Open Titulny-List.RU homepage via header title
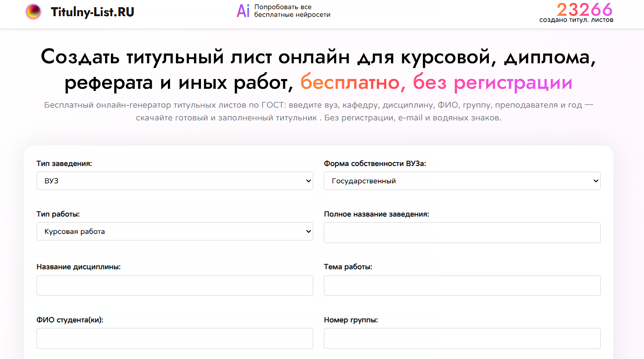The width and height of the screenshot is (644, 359). (x=92, y=11)
